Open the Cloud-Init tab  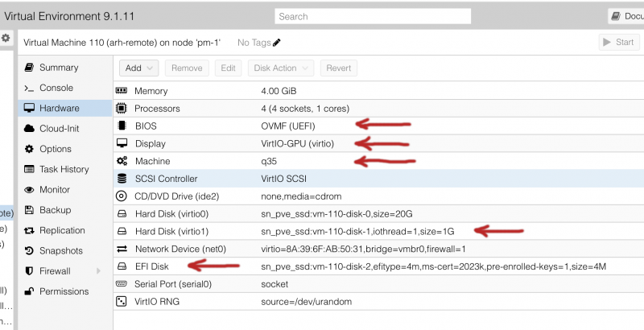coord(65,129)
